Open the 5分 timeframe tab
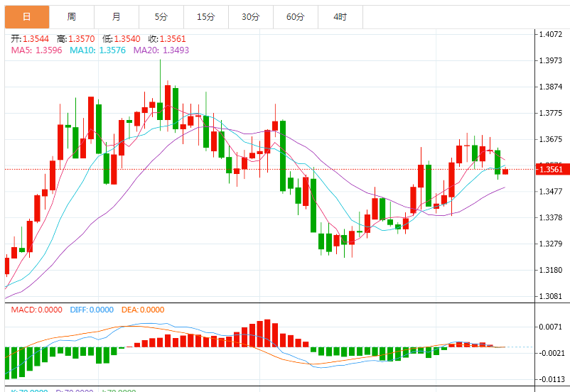The height and width of the screenshot is (392, 570). [161, 17]
